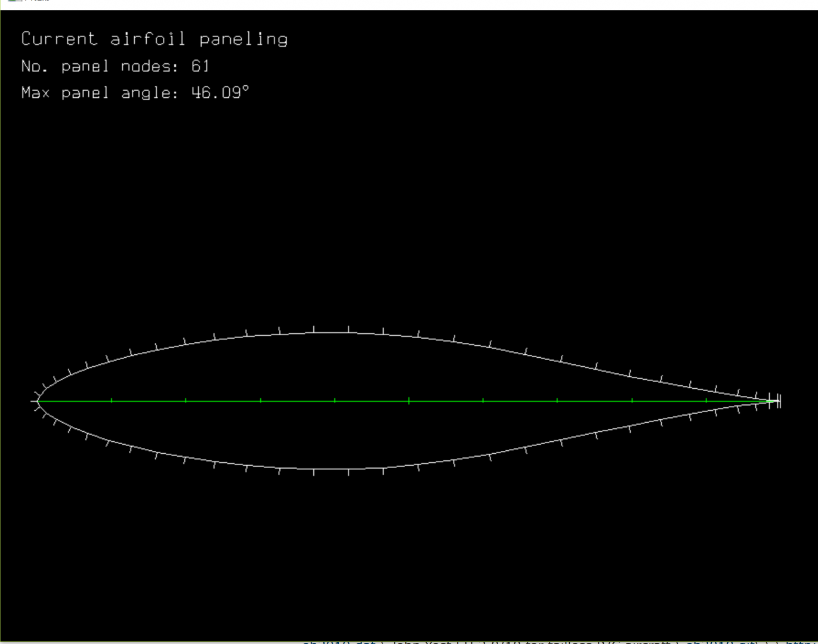Image resolution: width=818 pixels, height=644 pixels.
Task: Click the word "airfoil" in the heading
Action: [147, 39]
